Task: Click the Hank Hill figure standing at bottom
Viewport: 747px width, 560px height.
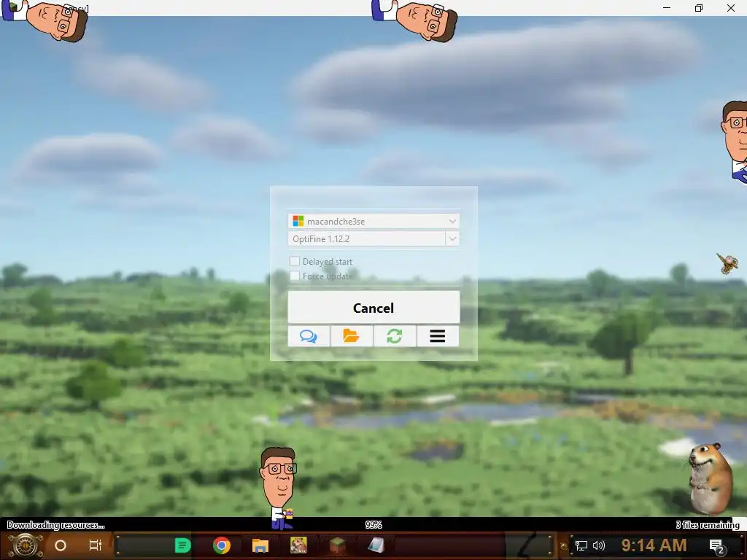Action: click(279, 488)
